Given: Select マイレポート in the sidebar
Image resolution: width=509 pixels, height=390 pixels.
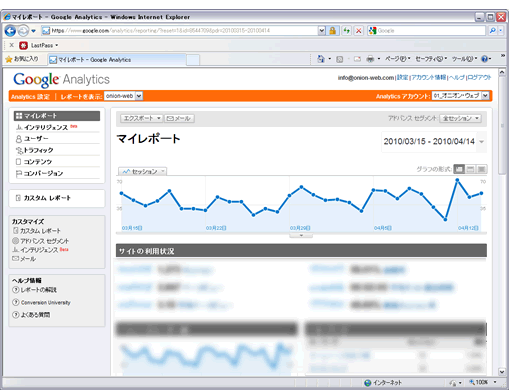Looking at the screenshot, I should tap(57, 116).
